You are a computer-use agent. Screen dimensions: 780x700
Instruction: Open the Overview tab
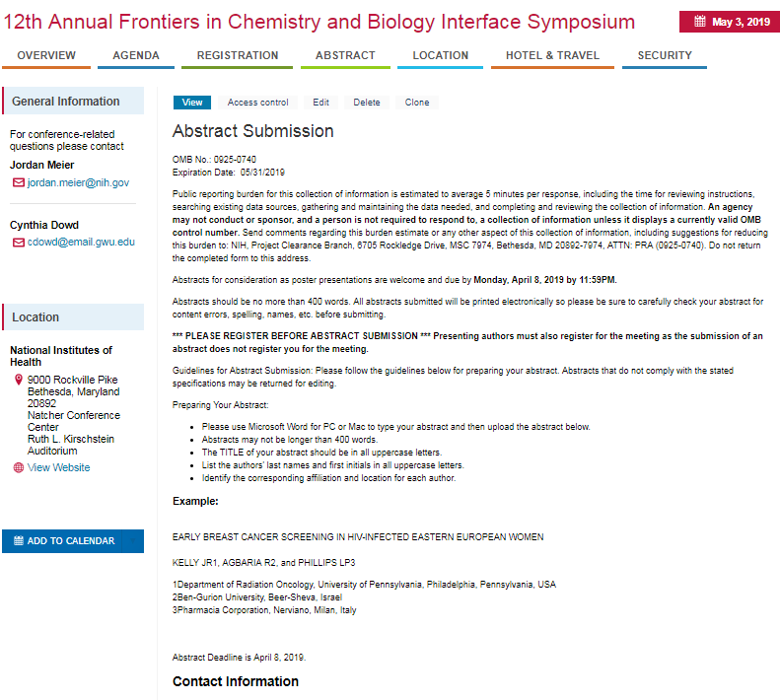46,55
